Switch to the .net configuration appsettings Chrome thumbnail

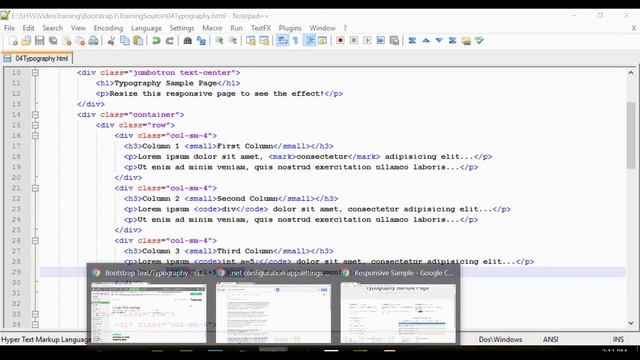[273, 306]
